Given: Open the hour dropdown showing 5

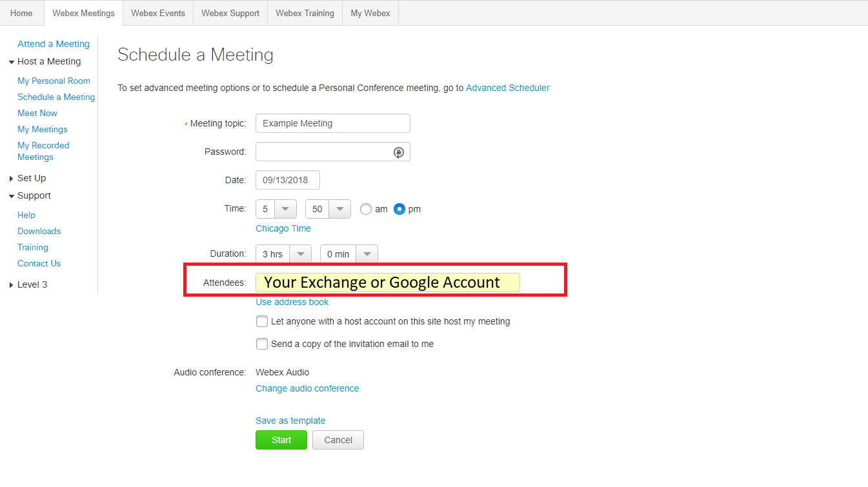Looking at the screenshot, I should [276, 209].
